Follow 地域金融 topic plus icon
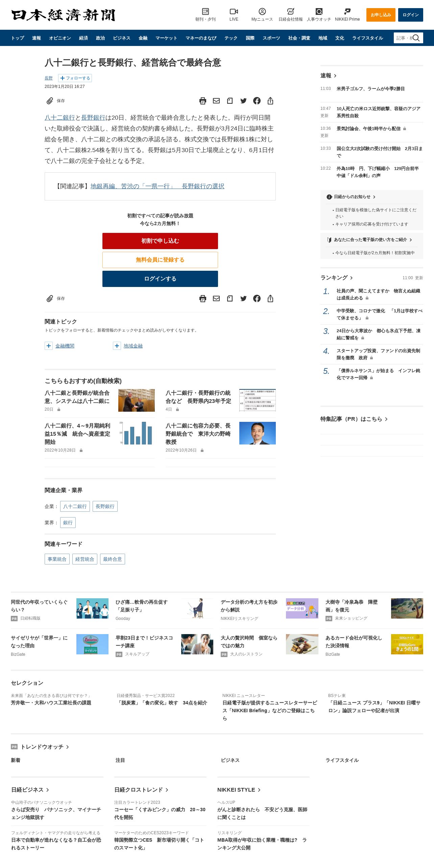The height and width of the screenshot is (868, 434). tap(117, 346)
